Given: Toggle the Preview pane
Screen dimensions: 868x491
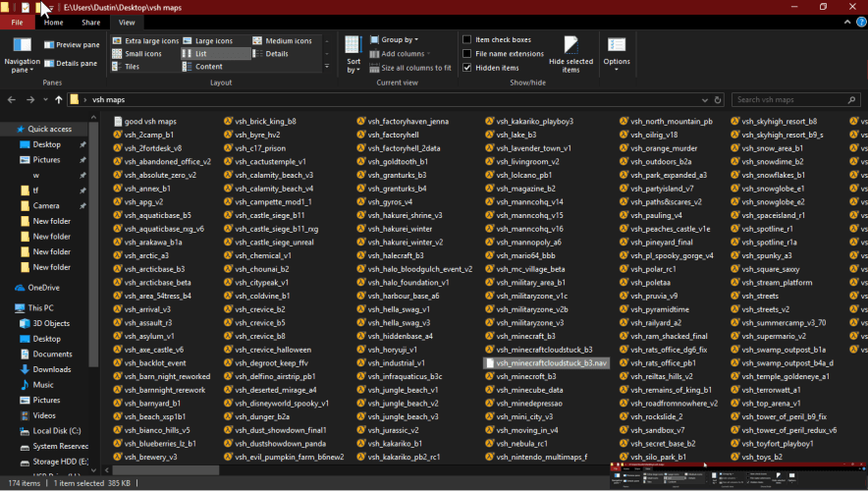Looking at the screenshot, I should [71, 45].
